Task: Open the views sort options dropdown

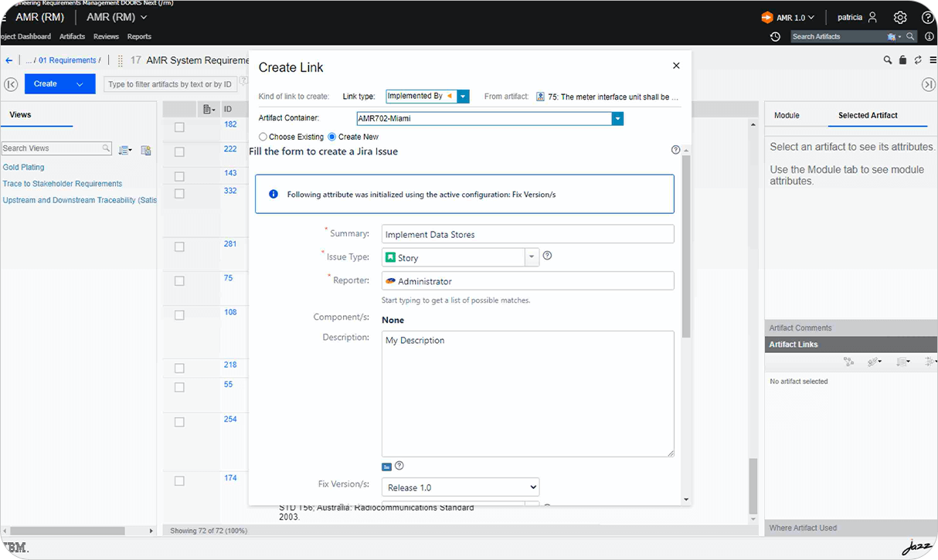Action: (x=125, y=150)
